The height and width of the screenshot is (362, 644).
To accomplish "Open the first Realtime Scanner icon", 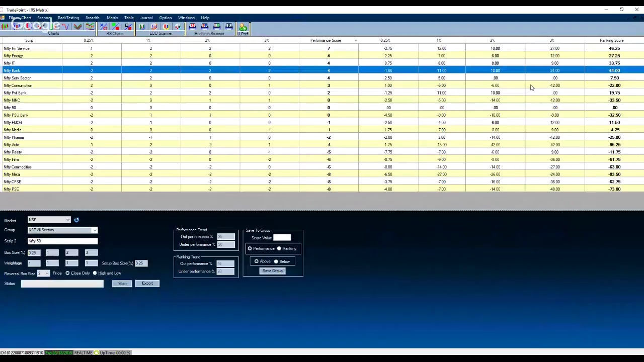I will point(193,27).
